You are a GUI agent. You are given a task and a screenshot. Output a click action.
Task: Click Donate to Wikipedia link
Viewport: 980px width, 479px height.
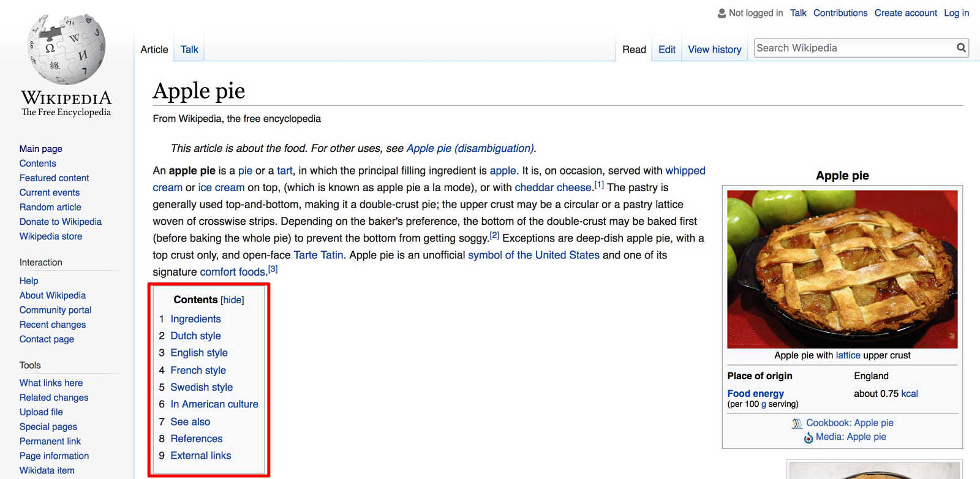pyautogui.click(x=61, y=222)
